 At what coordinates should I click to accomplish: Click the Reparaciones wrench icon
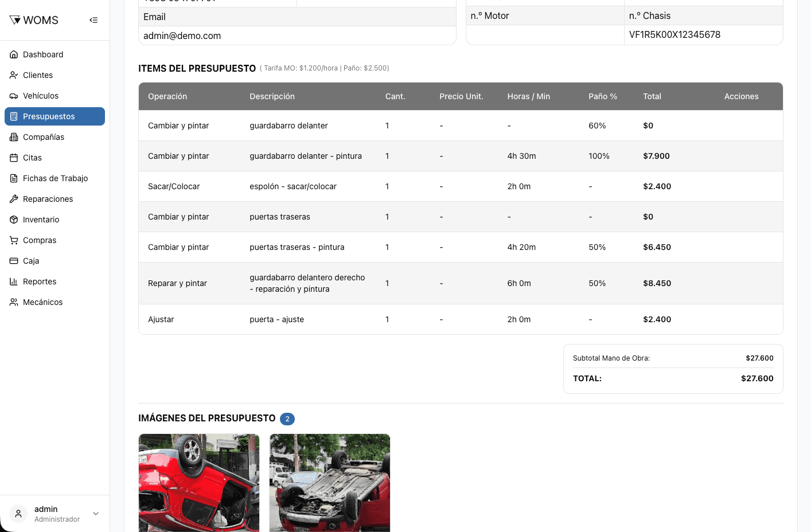pos(14,199)
